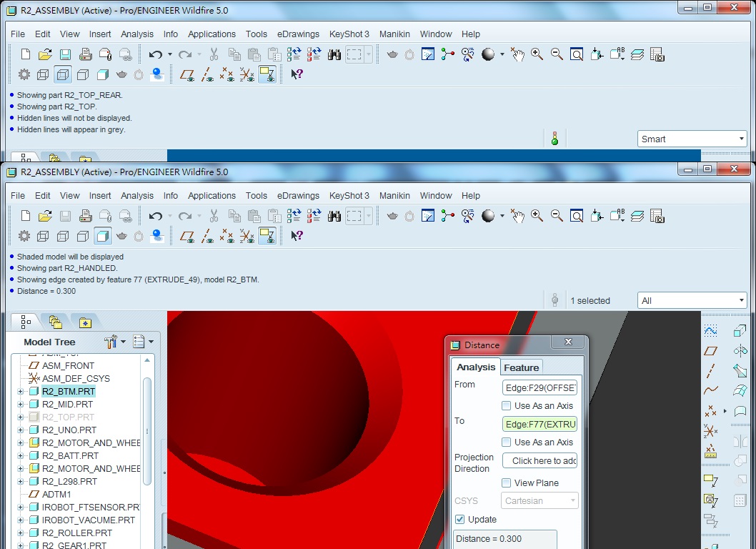The height and width of the screenshot is (549, 756).
Task: Click What's This help arrow in back window
Action: 297,74
